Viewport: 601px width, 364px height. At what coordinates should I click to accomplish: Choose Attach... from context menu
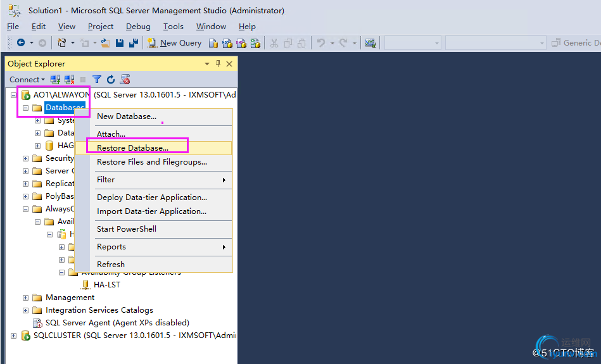[153, 134]
